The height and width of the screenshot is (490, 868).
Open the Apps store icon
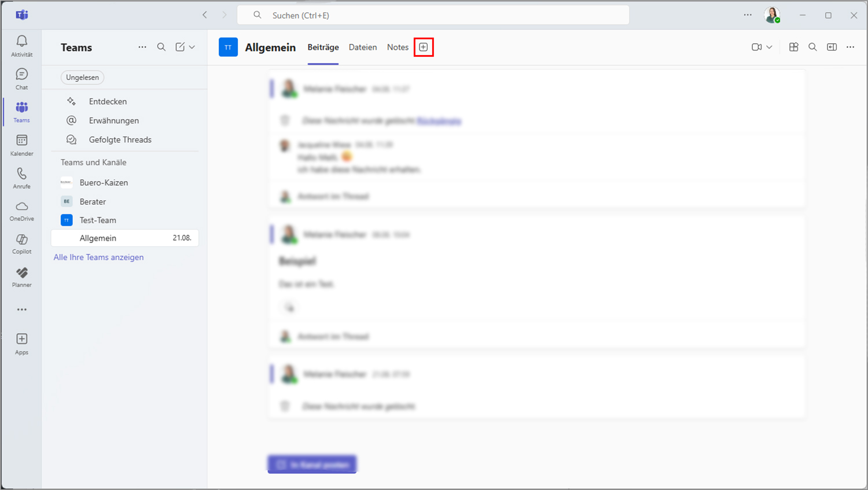pyautogui.click(x=21, y=344)
